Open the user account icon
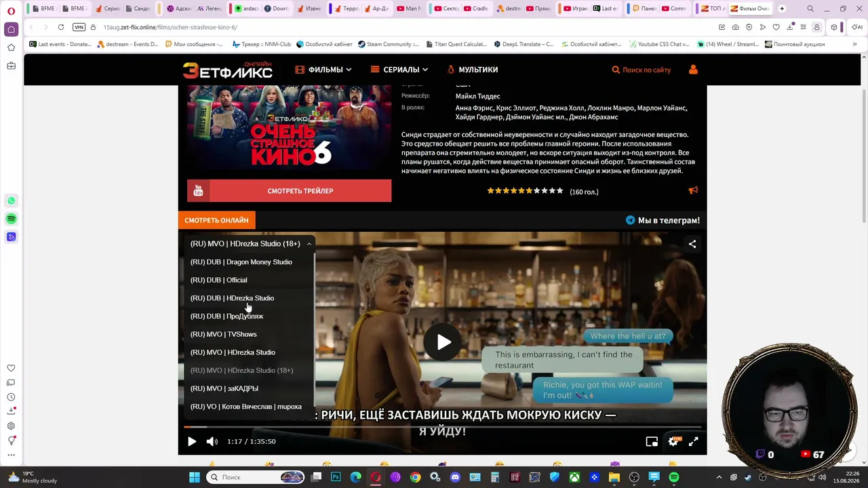 pos(693,70)
